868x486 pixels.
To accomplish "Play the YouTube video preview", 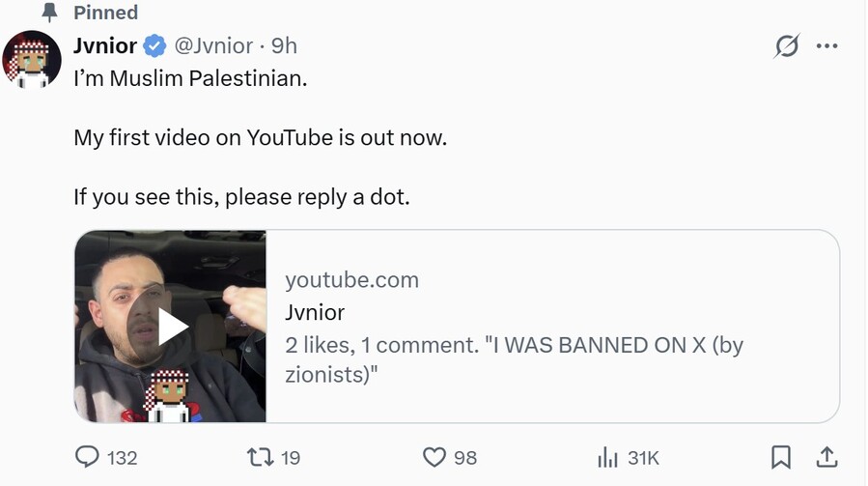I will tap(173, 327).
